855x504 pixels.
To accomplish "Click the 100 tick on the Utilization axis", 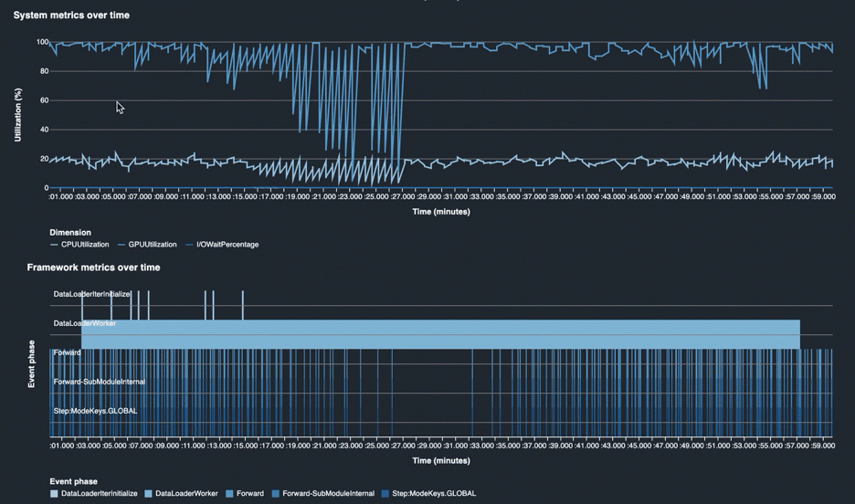I will (41, 42).
